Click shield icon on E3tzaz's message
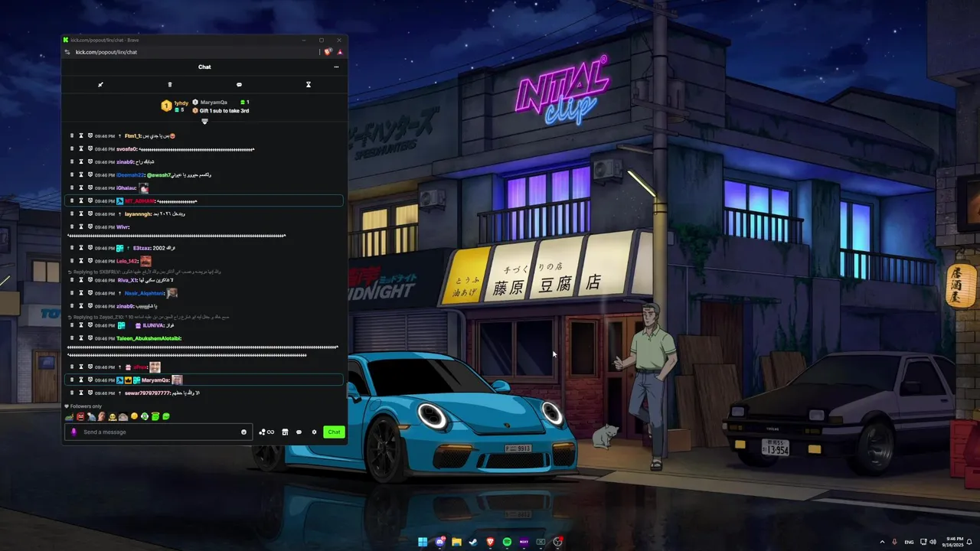Image resolution: width=980 pixels, height=551 pixels. pyautogui.click(x=90, y=249)
